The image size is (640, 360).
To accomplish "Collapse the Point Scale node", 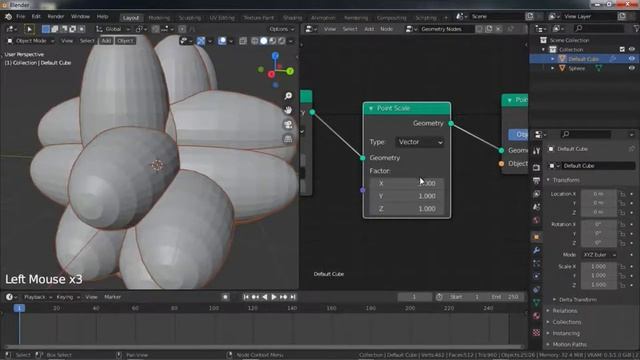I will click(371, 108).
